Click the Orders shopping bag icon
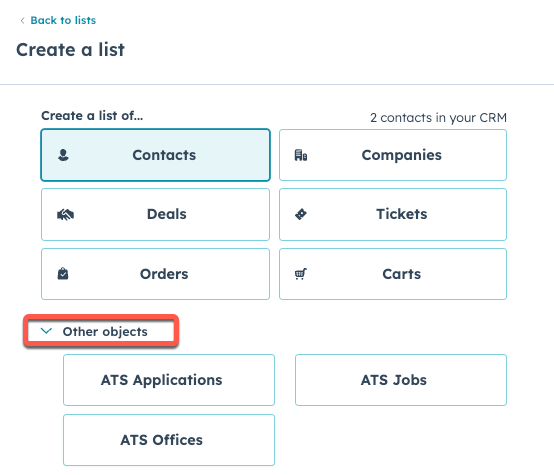Image resolution: width=554 pixels, height=475 pixels. coord(63,274)
